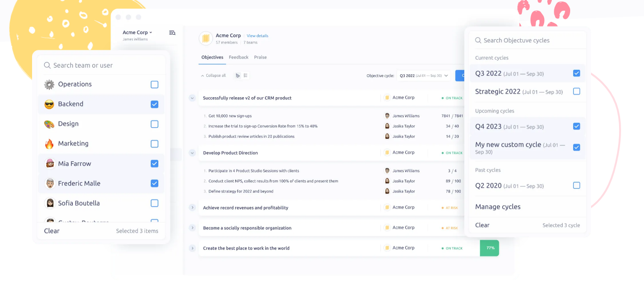Click James Williams avatar in Product Studio row
This screenshot has width=644, height=288.
point(387,171)
